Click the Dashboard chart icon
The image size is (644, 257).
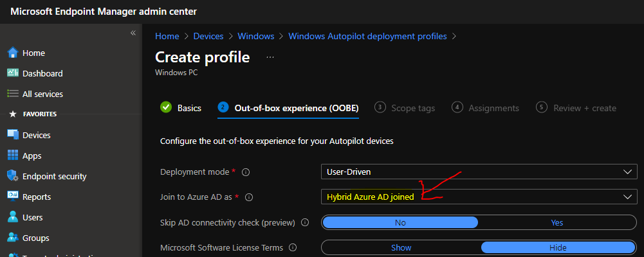[13, 73]
